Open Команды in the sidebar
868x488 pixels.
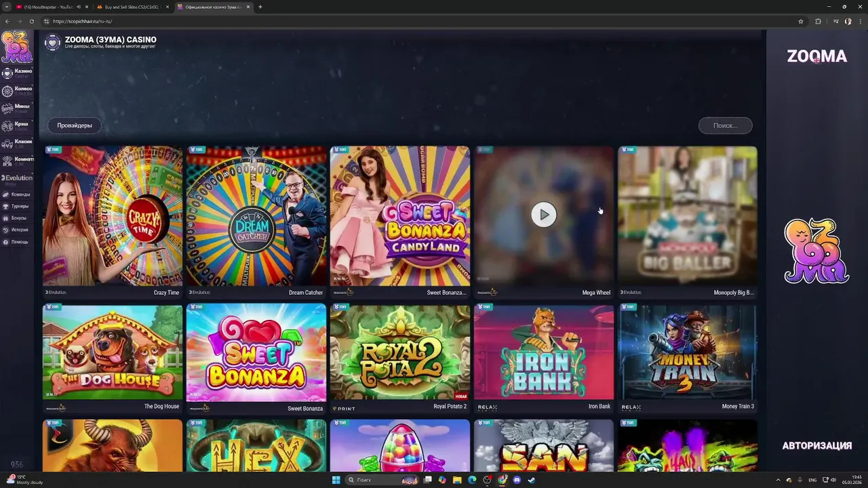[x=17, y=195]
